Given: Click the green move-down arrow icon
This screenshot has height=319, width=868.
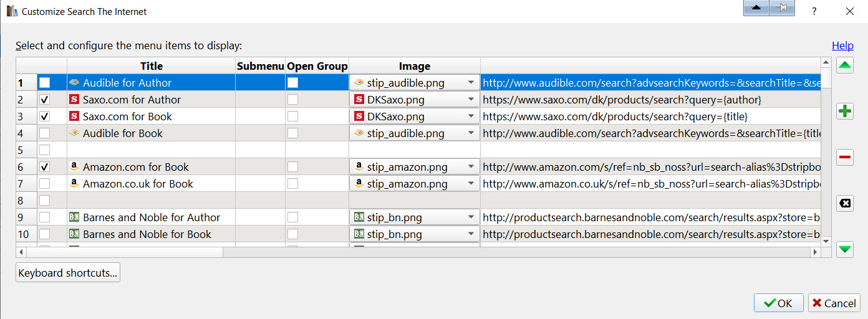Looking at the screenshot, I should [845, 249].
